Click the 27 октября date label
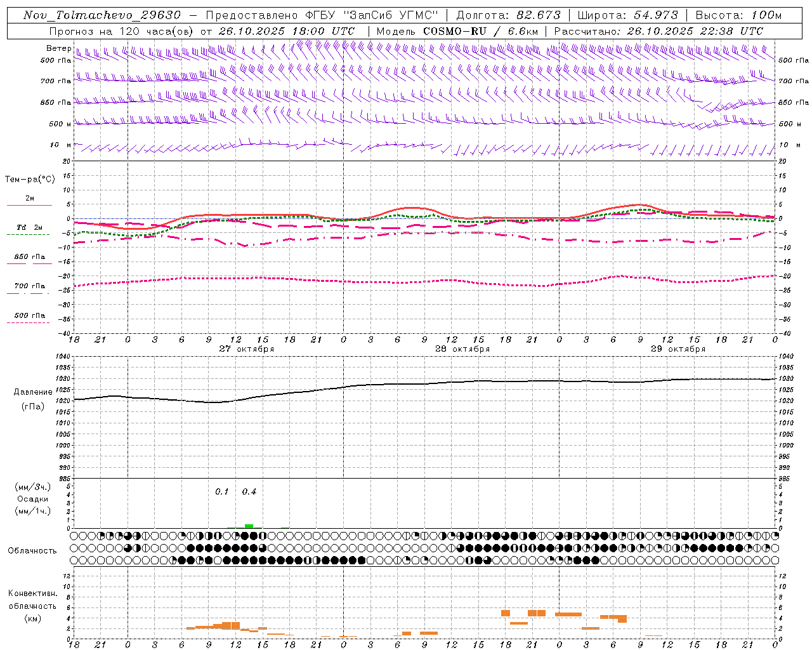Screen dimensions: 812x650 point(247,349)
